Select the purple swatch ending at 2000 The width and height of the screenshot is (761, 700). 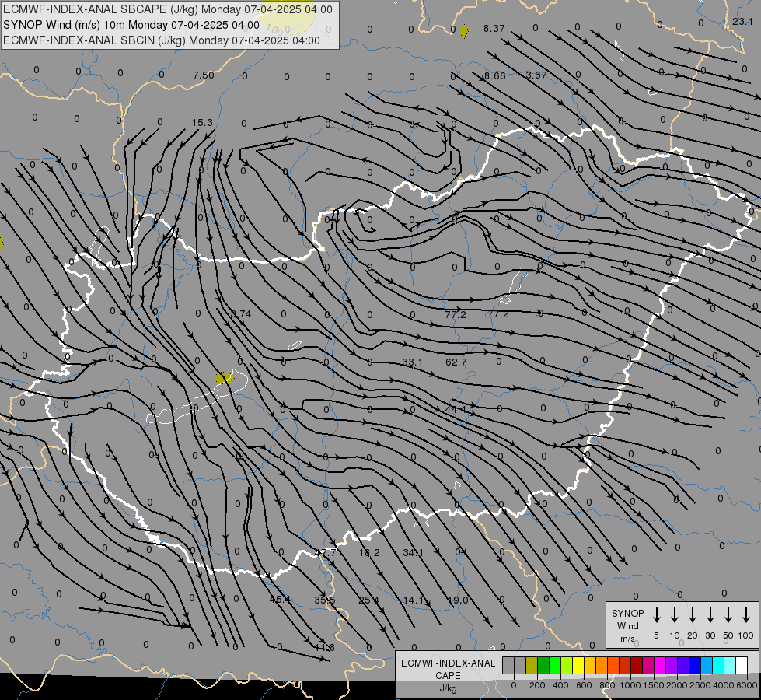[x=671, y=665]
